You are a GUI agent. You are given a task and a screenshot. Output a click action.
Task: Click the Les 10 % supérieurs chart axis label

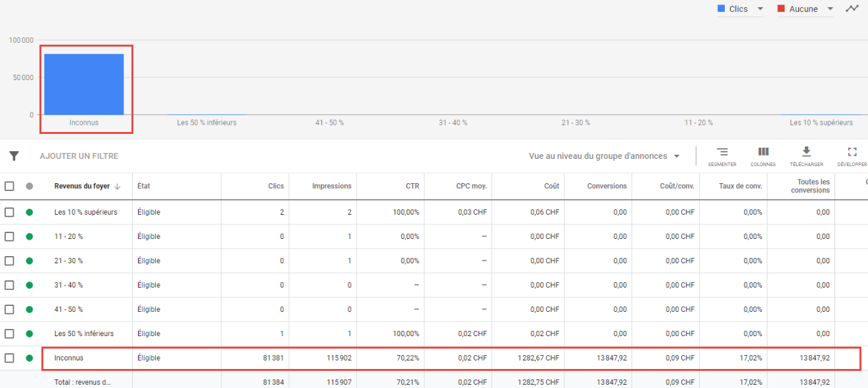pyautogui.click(x=821, y=123)
